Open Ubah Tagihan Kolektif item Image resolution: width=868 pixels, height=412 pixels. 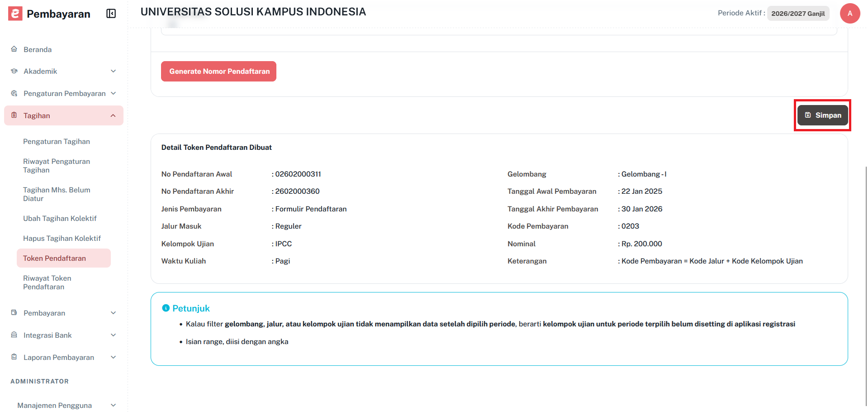[60, 218]
